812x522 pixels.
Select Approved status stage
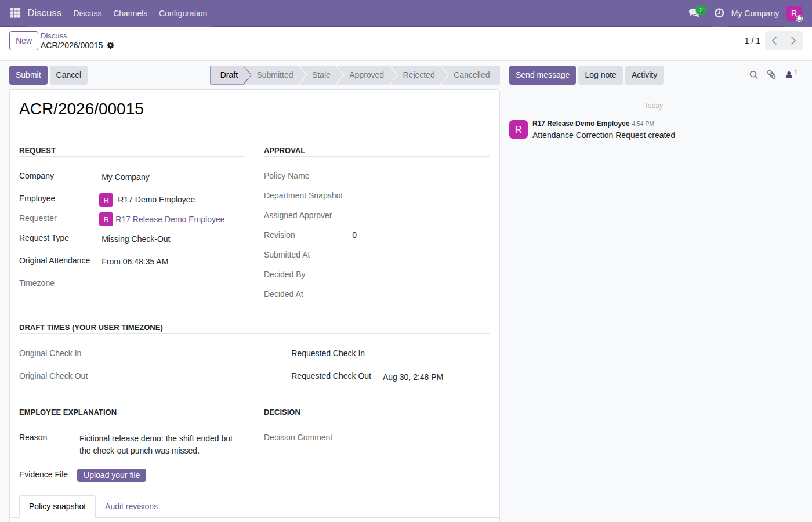(x=367, y=75)
